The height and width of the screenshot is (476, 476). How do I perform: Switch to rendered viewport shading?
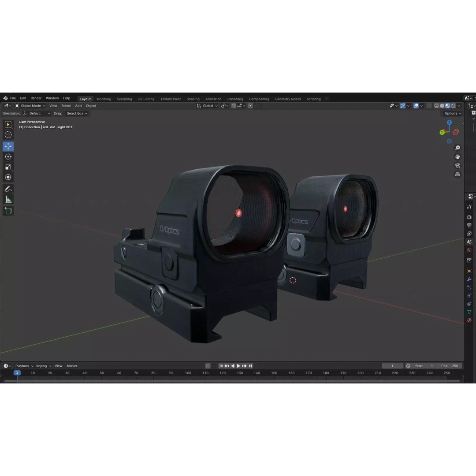pos(453,106)
